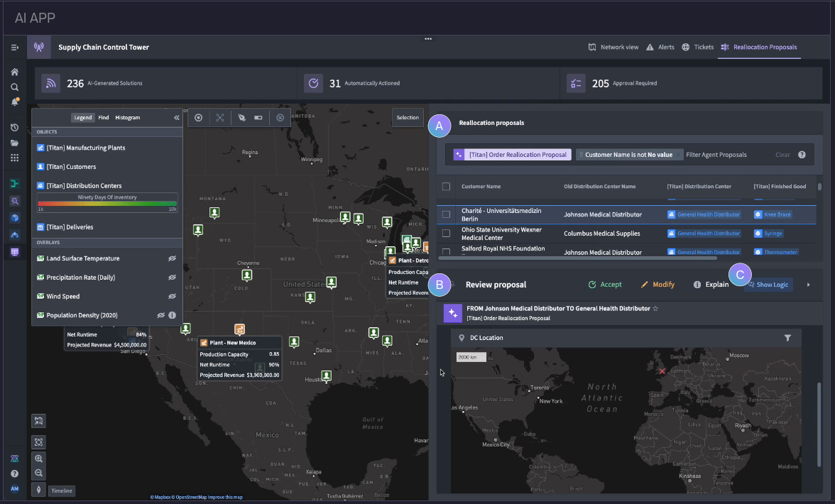Open the green pipeline app icon
Viewport: 835px width, 504px height.
pyautogui.click(x=14, y=184)
